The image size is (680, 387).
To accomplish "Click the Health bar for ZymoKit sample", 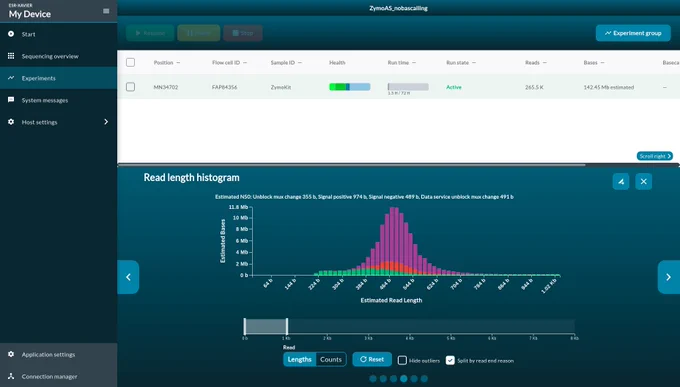I will (x=350, y=87).
